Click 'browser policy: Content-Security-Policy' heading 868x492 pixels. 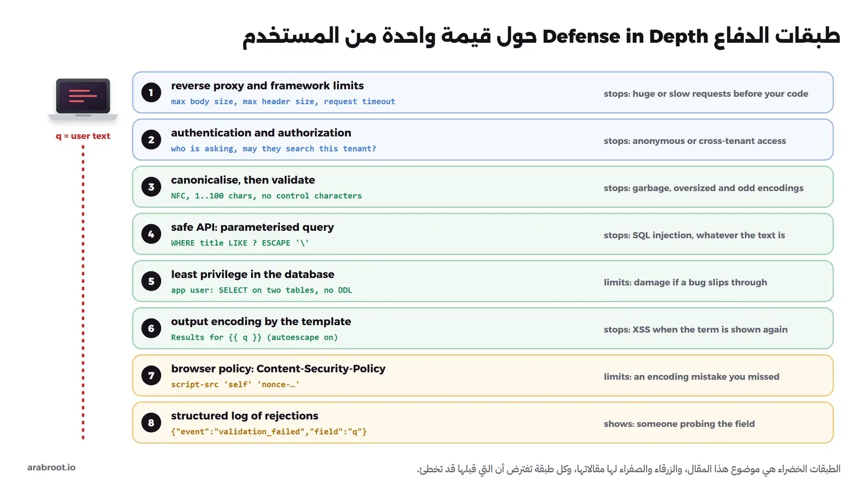pos(278,369)
